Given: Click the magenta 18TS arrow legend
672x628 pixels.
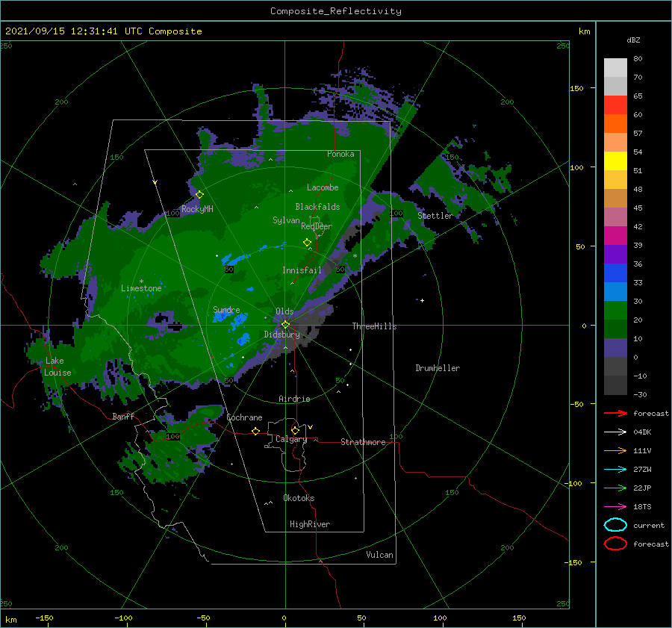Looking at the screenshot, I should pyautogui.click(x=615, y=507).
